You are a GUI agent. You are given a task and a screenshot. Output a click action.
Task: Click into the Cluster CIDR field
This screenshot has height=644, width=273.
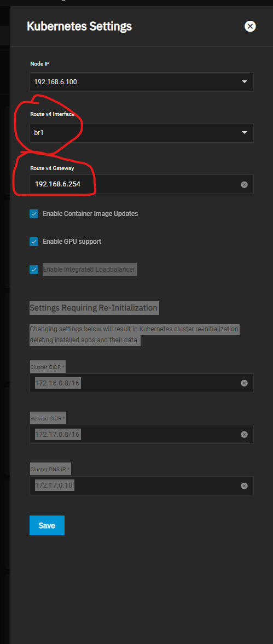[x=135, y=383]
